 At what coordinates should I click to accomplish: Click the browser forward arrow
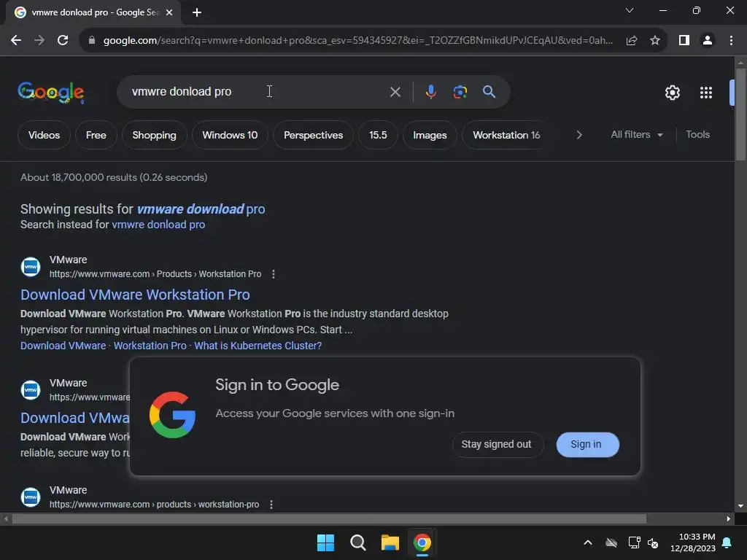click(39, 41)
